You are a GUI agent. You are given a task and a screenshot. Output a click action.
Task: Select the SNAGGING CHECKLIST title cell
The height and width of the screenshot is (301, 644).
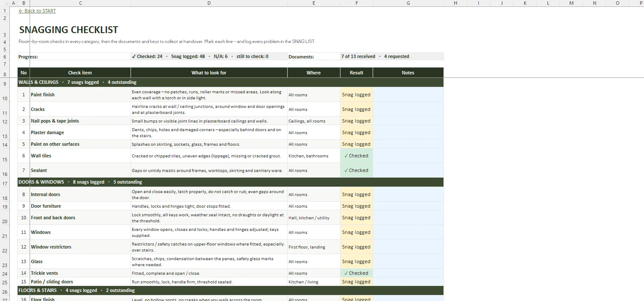[x=69, y=30]
